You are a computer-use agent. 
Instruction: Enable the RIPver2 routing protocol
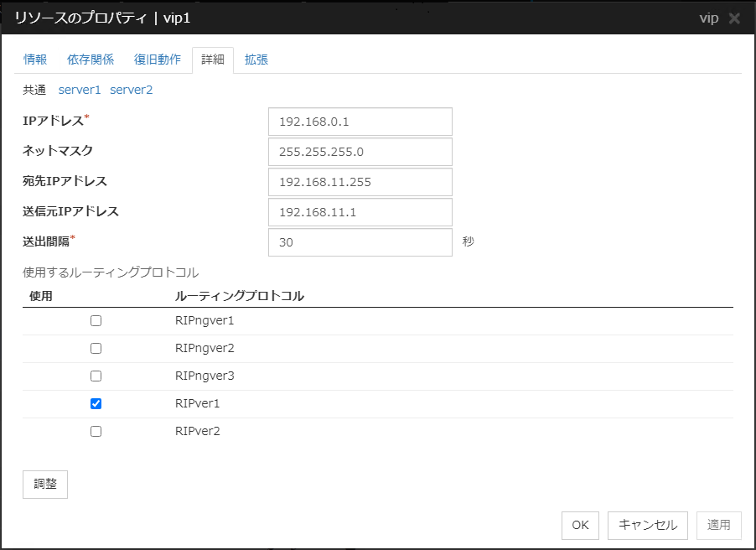point(96,431)
